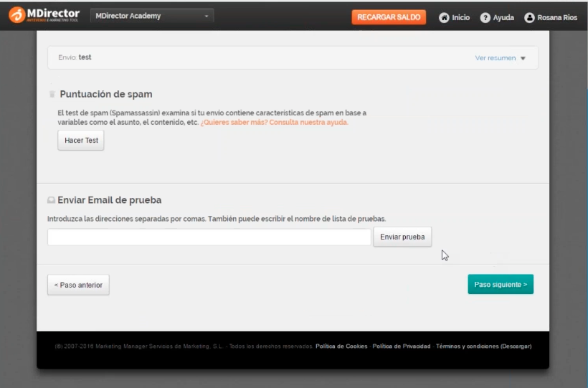588x388 pixels.
Task: Open the Consulta nuestra ayuda link
Action: [274, 123]
